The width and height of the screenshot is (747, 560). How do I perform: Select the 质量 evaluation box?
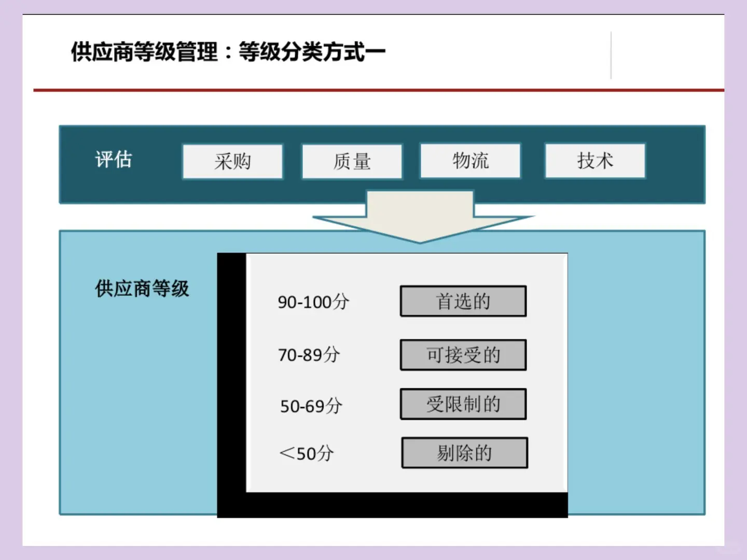pos(352,162)
